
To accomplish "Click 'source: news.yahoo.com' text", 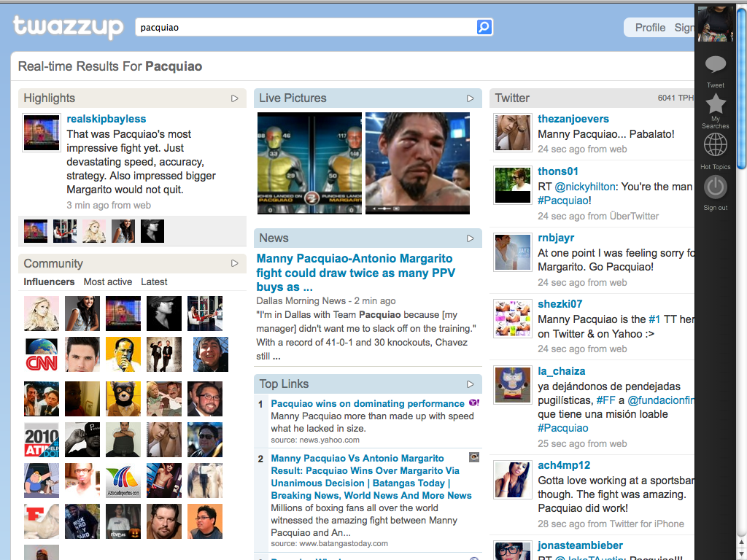I will [x=315, y=440].
